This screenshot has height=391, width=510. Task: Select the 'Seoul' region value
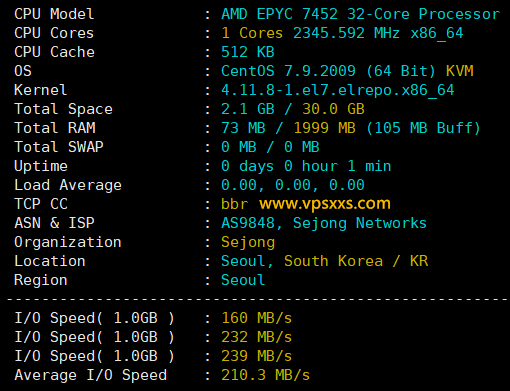click(x=243, y=280)
